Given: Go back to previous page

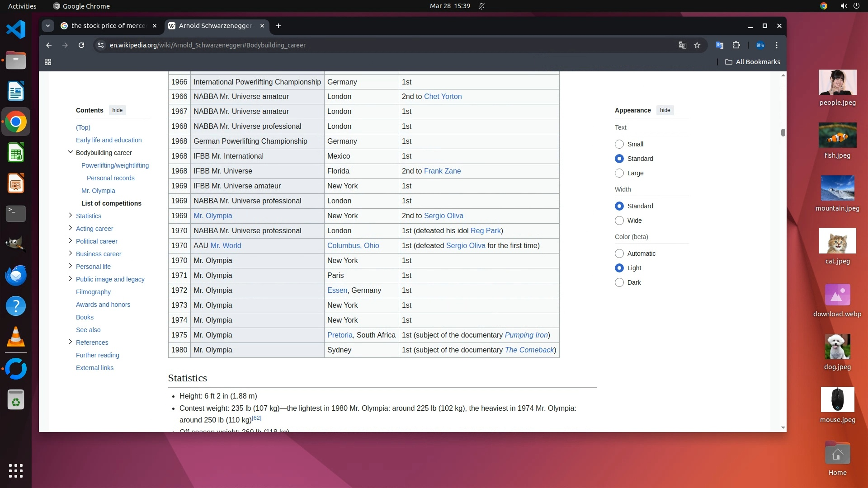Looking at the screenshot, I should pyautogui.click(x=49, y=45).
